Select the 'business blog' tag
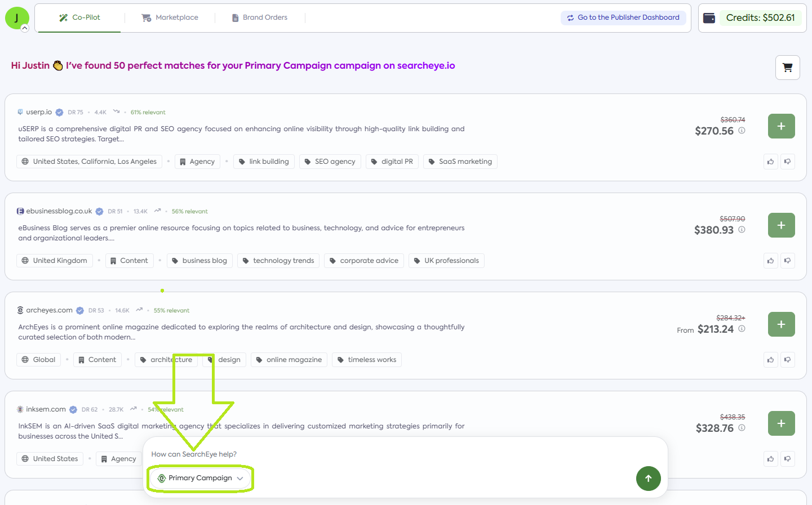Image resolution: width=812 pixels, height=505 pixels. (199, 261)
